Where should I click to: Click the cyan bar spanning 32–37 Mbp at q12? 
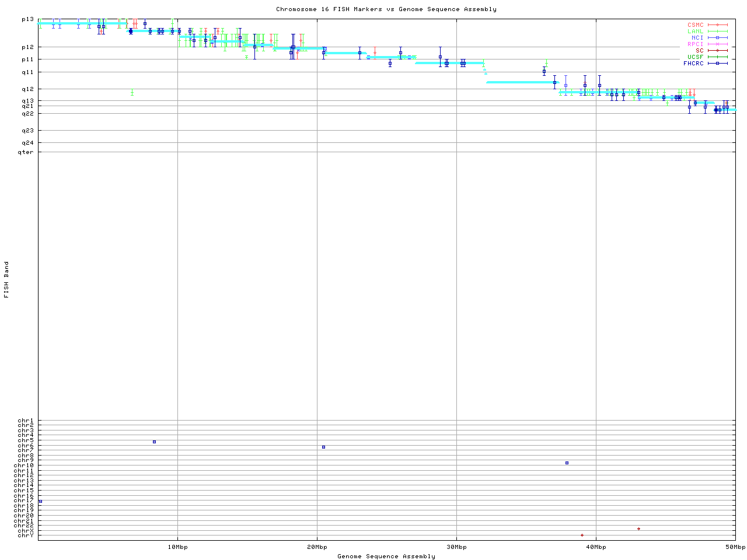(x=521, y=82)
